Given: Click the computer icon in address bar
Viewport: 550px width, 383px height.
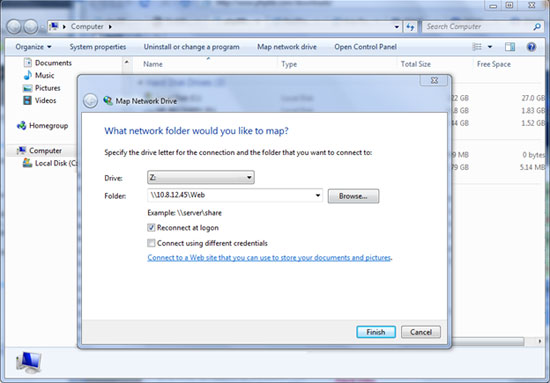Looking at the screenshot, I should [54, 26].
